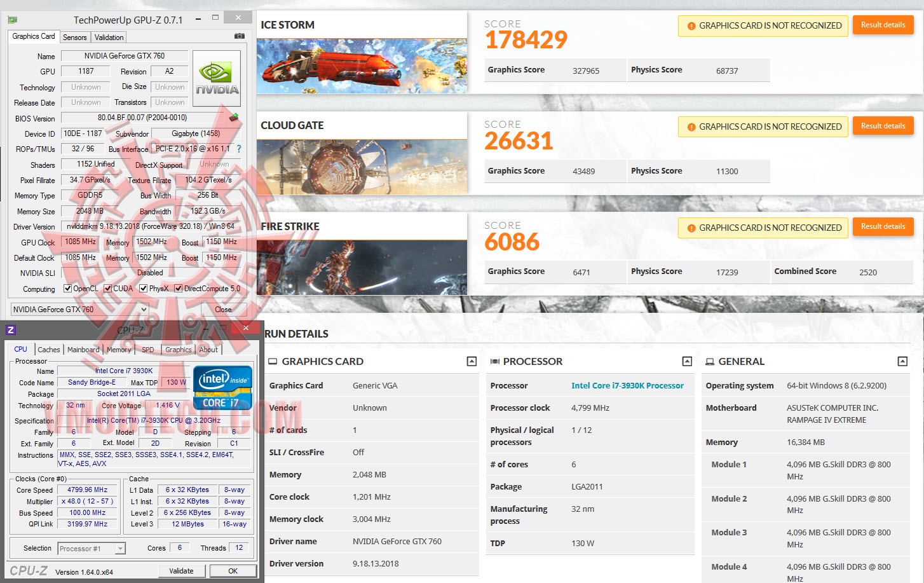Toggle the OpenCL checkbox in GPU-Z
Image resolution: width=924 pixels, height=583 pixels.
coord(67,289)
